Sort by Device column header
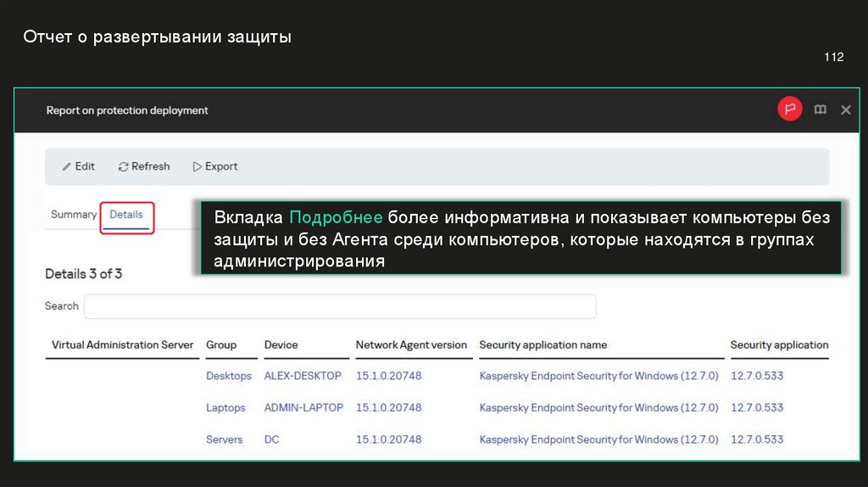This screenshot has height=487, width=868. [x=281, y=345]
